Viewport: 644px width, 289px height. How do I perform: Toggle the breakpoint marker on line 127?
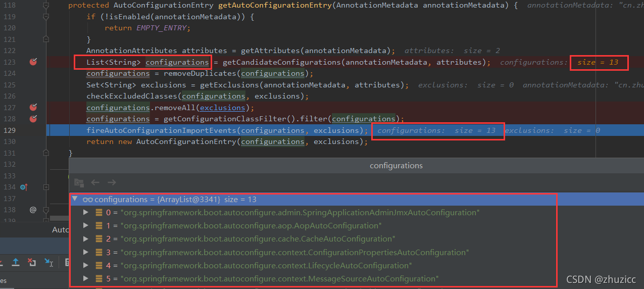click(33, 107)
